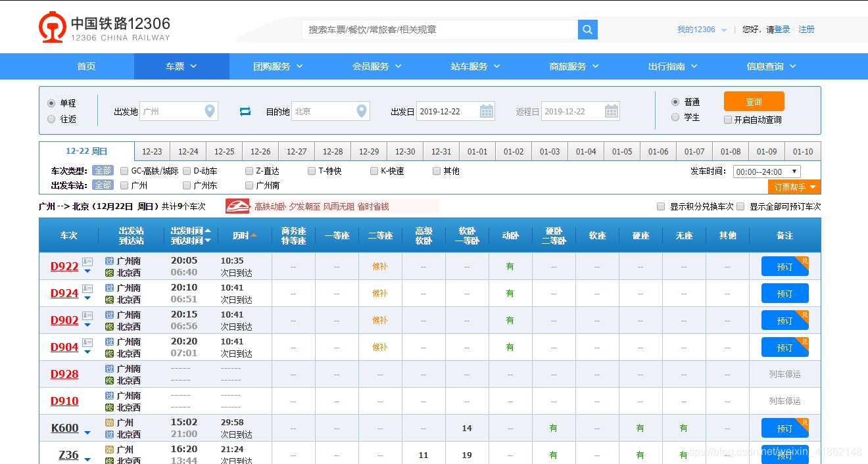Click the 注册 link
This screenshot has height=464, width=868.
807,30
